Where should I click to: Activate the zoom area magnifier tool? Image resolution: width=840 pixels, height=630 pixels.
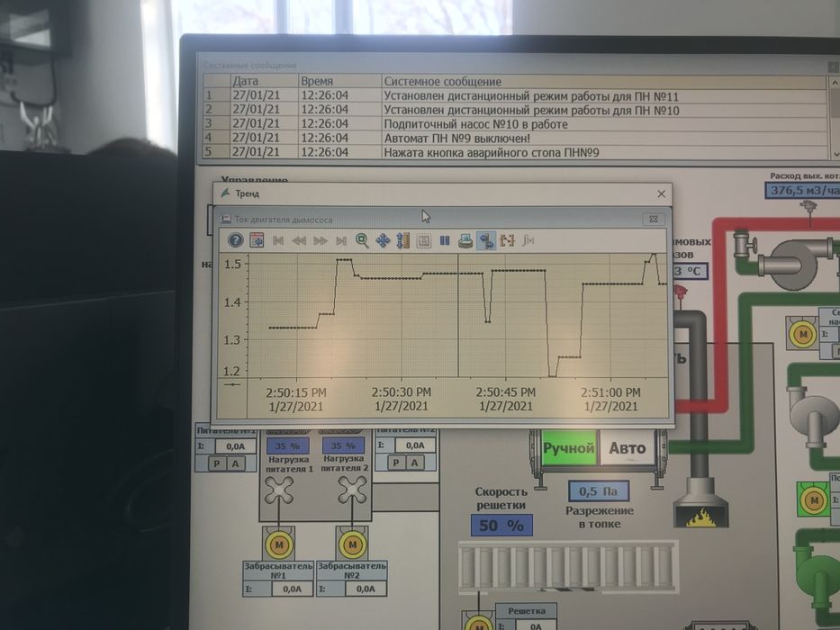(362, 240)
